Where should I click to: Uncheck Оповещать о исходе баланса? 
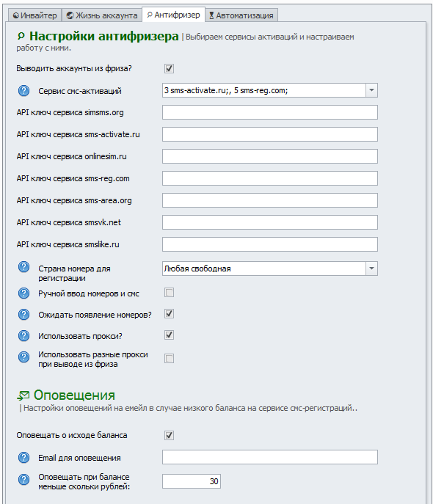point(169,435)
